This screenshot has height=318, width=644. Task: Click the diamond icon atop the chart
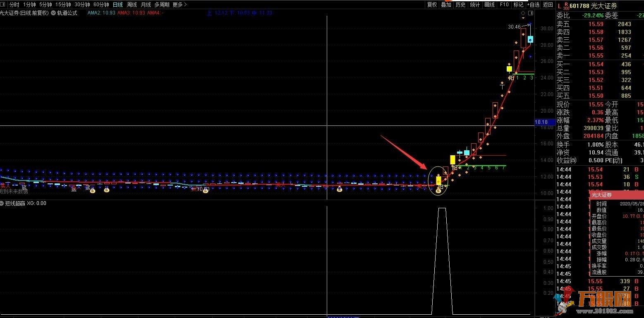(x=524, y=13)
